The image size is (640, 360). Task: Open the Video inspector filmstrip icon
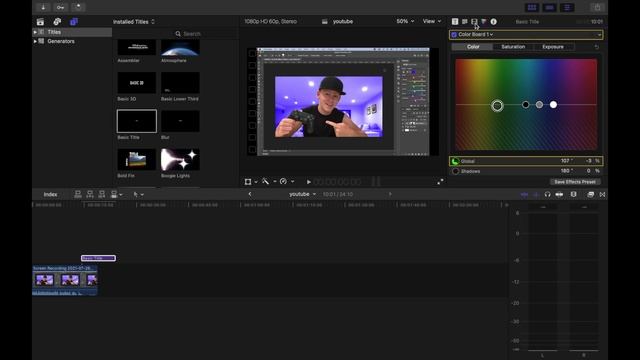click(474, 21)
